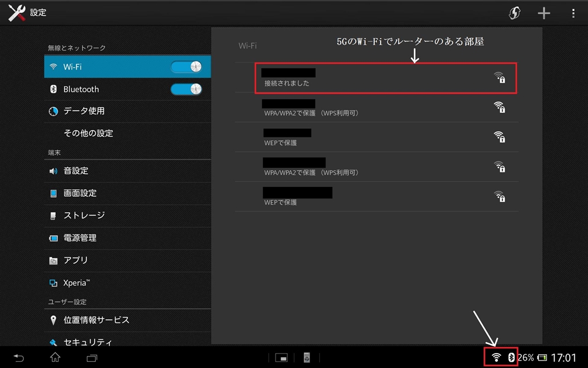Open データ使用 settings

point(127,111)
